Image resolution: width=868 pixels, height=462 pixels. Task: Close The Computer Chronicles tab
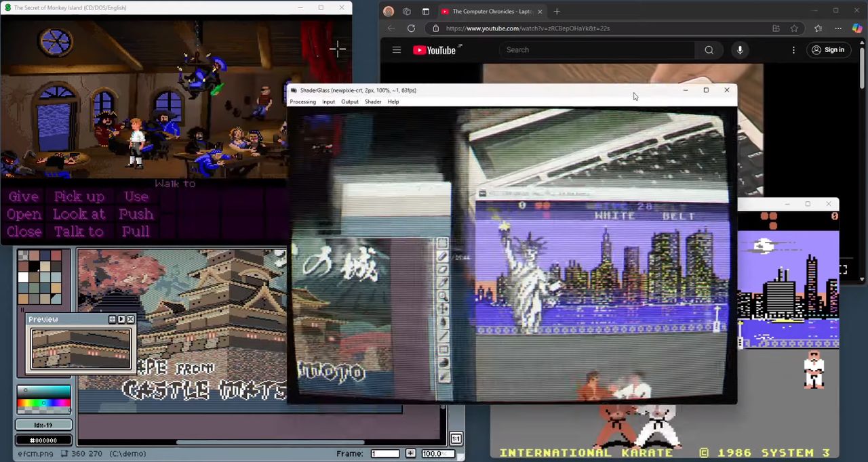tap(540, 12)
